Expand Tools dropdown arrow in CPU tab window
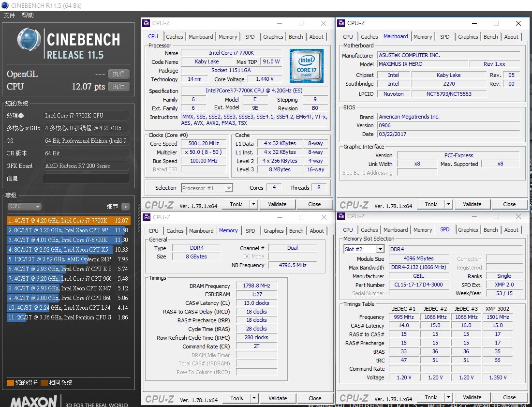The height and width of the screenshot is (407, 532). 253,204
